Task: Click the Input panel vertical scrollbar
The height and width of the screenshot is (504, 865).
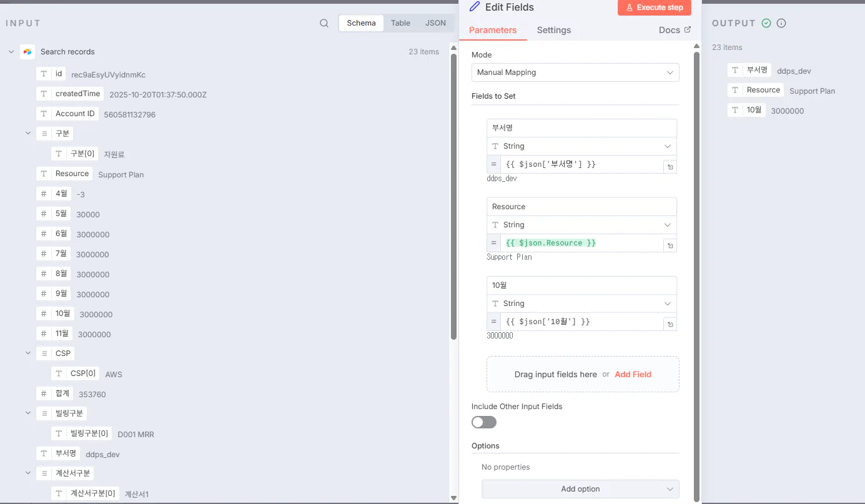Action: (x=454, y=196)
